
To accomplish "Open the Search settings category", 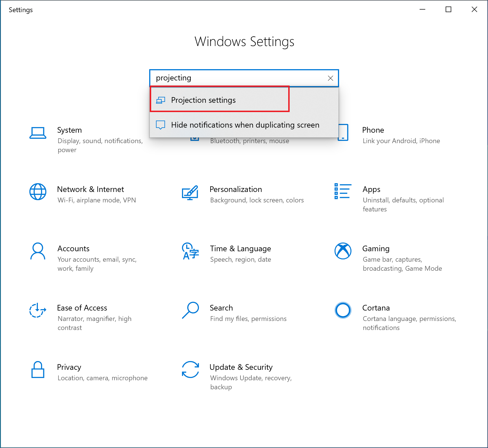I will (x=221, y=308).
